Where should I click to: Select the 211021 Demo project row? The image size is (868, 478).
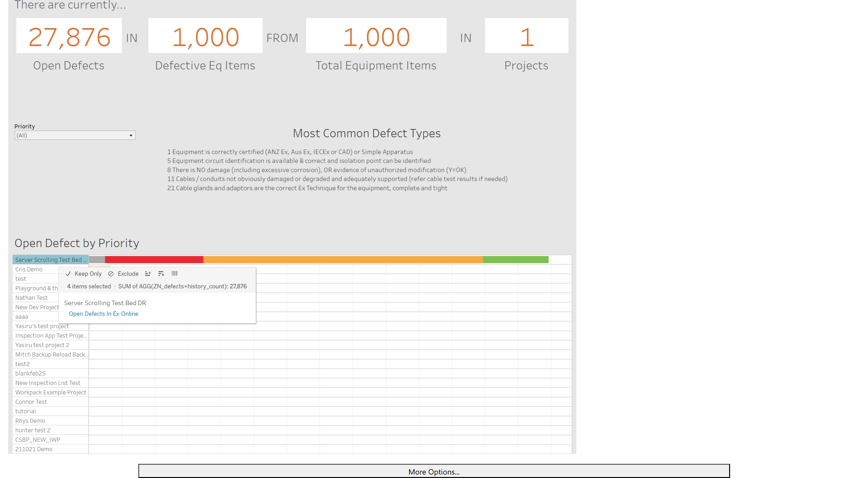click(x=51, y=448)
